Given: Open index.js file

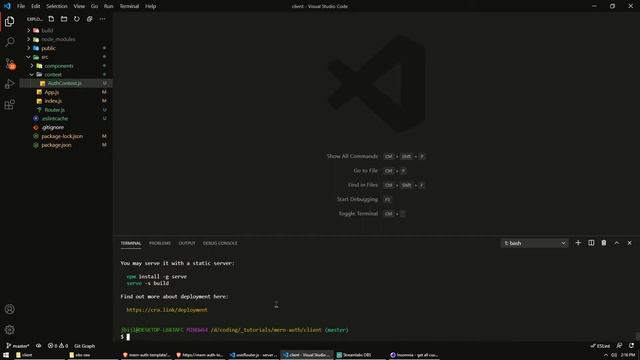Looking at the screenshot, I should [x=53, y=101].
